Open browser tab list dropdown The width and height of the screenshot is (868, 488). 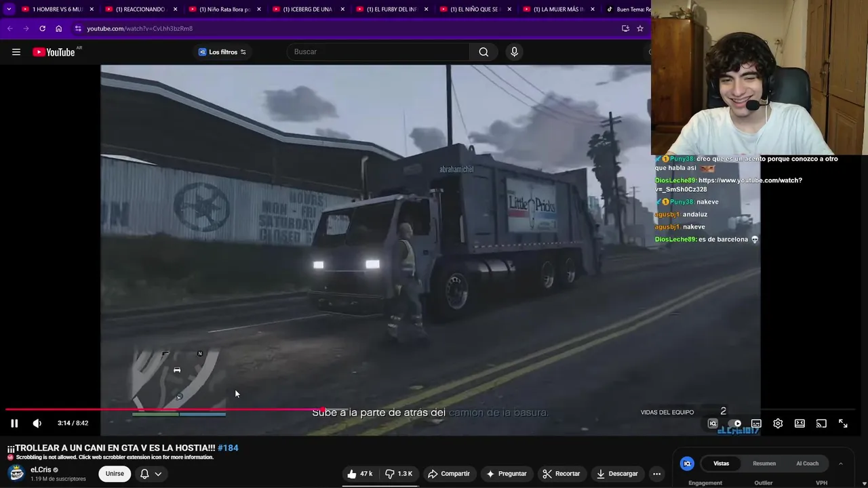coord(9,9)
